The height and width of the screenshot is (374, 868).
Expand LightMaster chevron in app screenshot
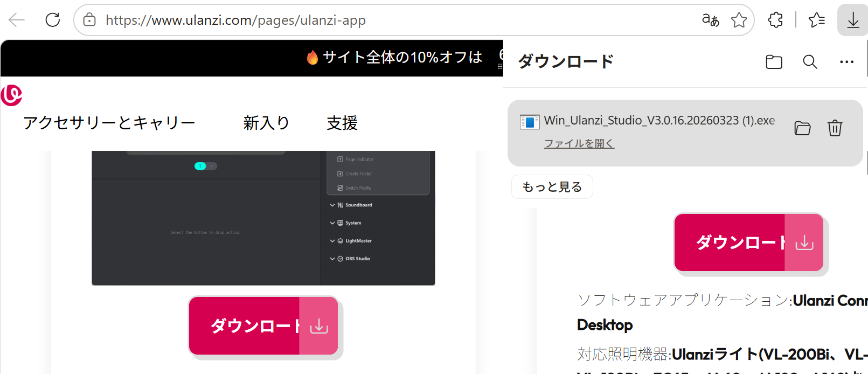point(332,241)
